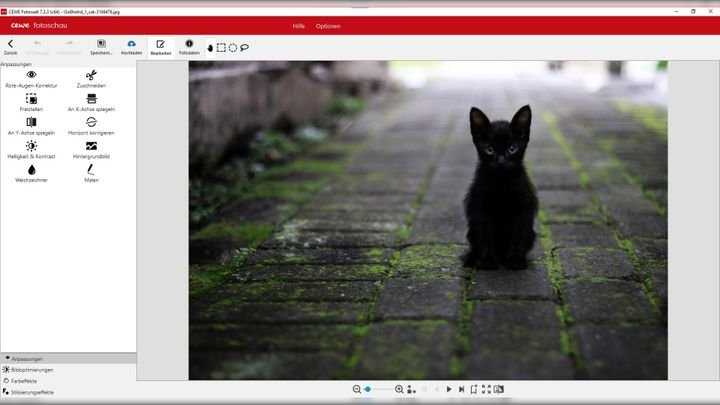This screenshot has height=405, width=720.
Task: Open the Optionen menu
Action: (x=328, y=26)
